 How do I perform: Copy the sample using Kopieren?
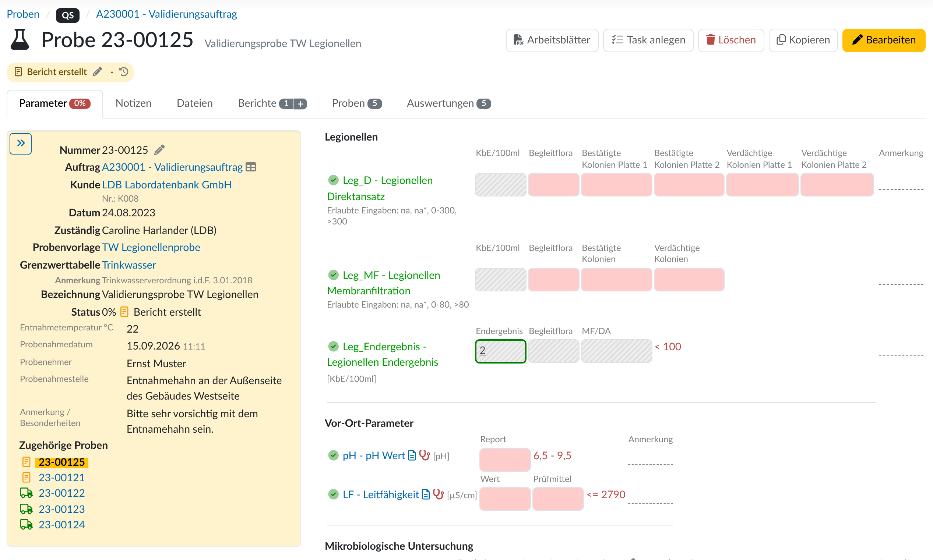[803, 40]
